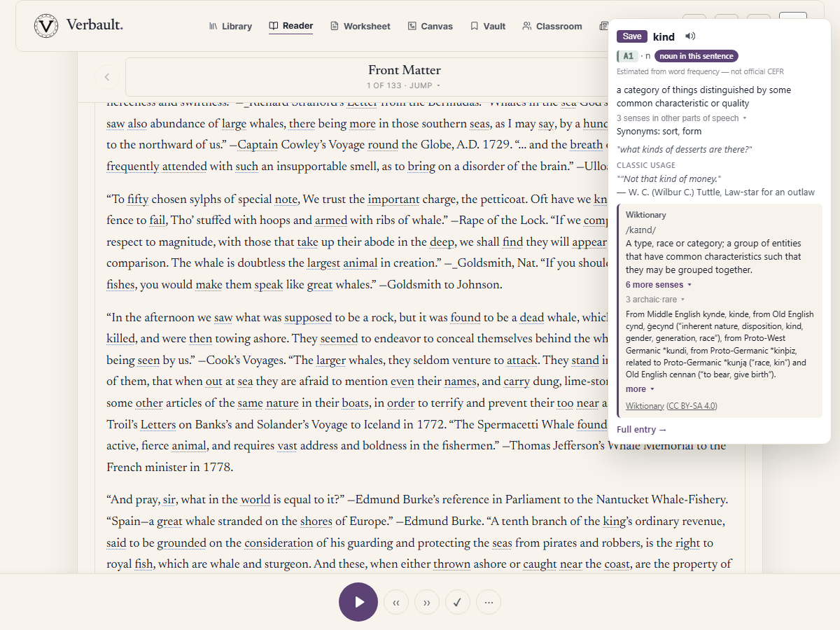The image size is (840, 630).
Task: Look up the word 'thrown'
Action: [451, 564]
